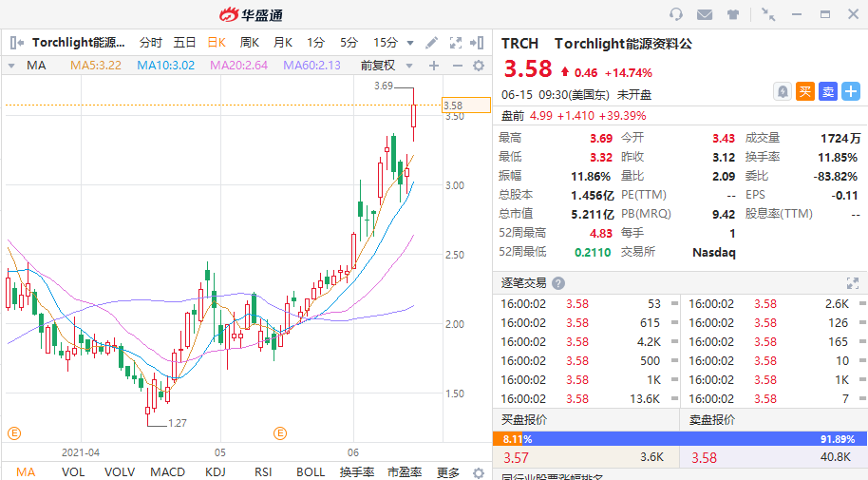Zoom out chart with minus icon
This screenshot has height=480, width=868.
457,66
